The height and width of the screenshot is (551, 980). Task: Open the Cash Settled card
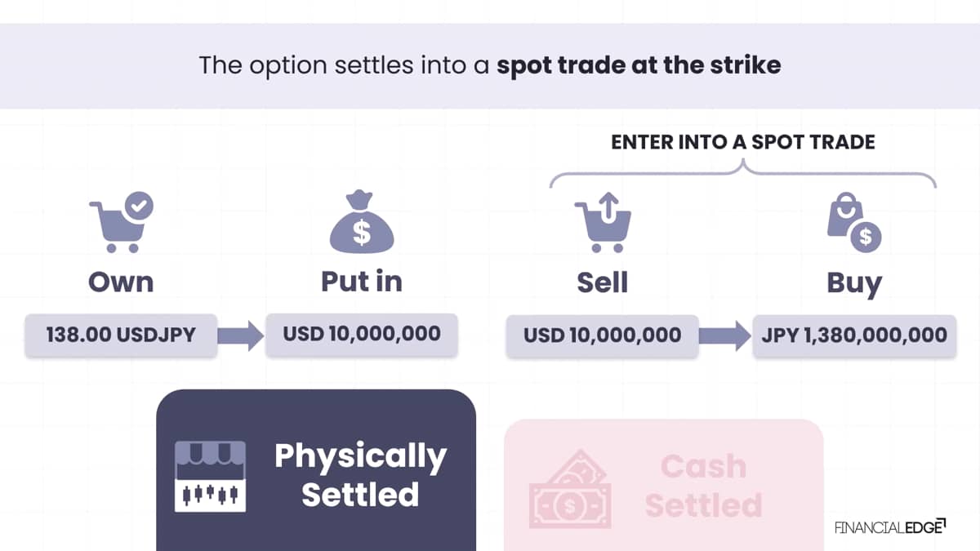pos(663,485)
